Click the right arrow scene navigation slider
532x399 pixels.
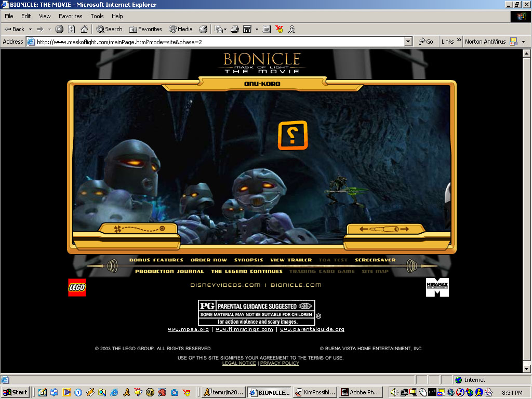405,229
